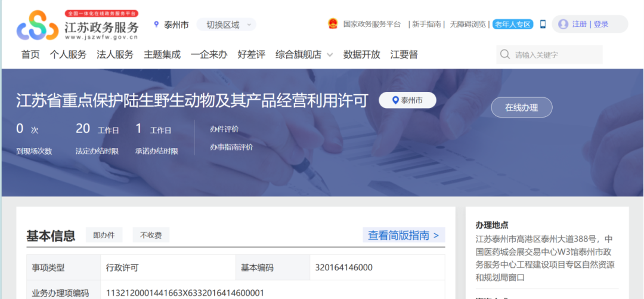644x299 pixels.
Task: Expand the 综合旗舰店 menu
Action: [304, 55]
